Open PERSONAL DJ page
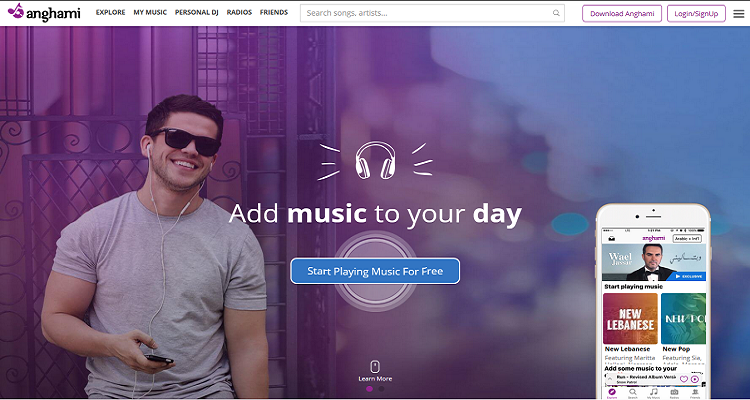This screenshot has width=750, height=400. tap(197, 12)
